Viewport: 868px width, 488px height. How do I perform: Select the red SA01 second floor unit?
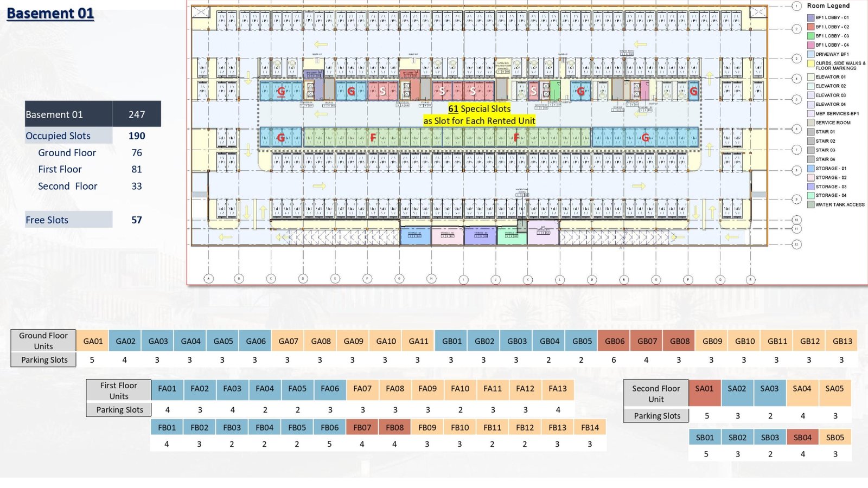(704, 389)
